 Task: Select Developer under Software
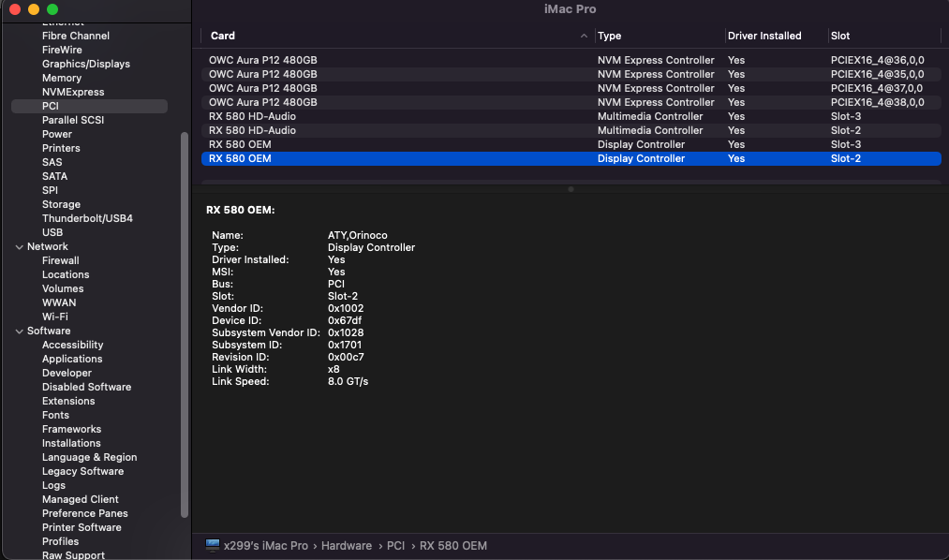coord(67,373)
